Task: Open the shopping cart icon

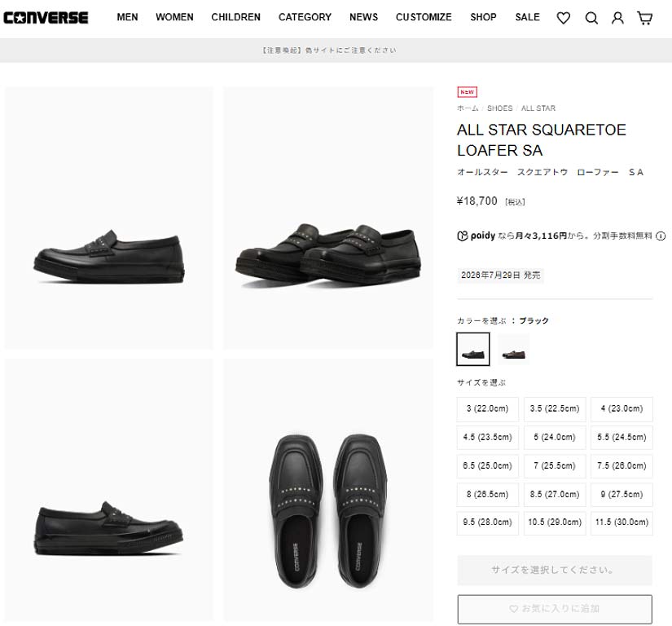Action: click(x=644, y=18)
